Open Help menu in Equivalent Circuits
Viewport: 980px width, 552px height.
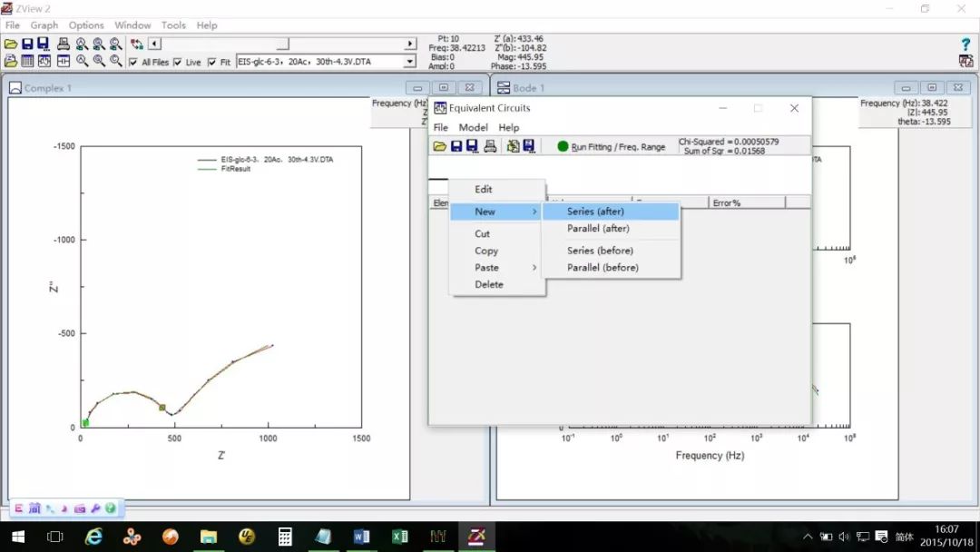click(x=509, y=127)
